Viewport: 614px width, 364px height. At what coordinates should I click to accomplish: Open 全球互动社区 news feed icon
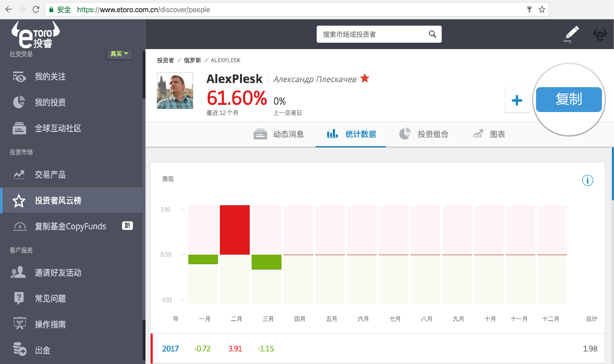tap(19, 128)
